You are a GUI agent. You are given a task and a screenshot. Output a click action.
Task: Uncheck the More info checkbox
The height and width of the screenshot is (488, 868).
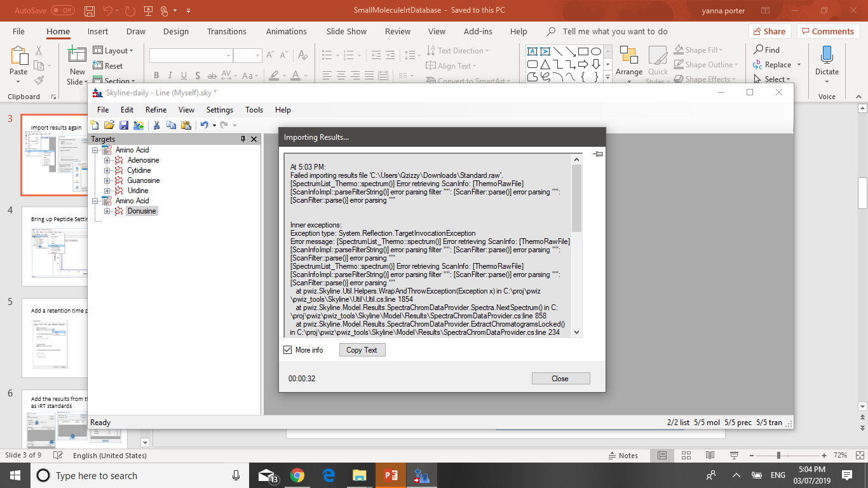[288, 350]
